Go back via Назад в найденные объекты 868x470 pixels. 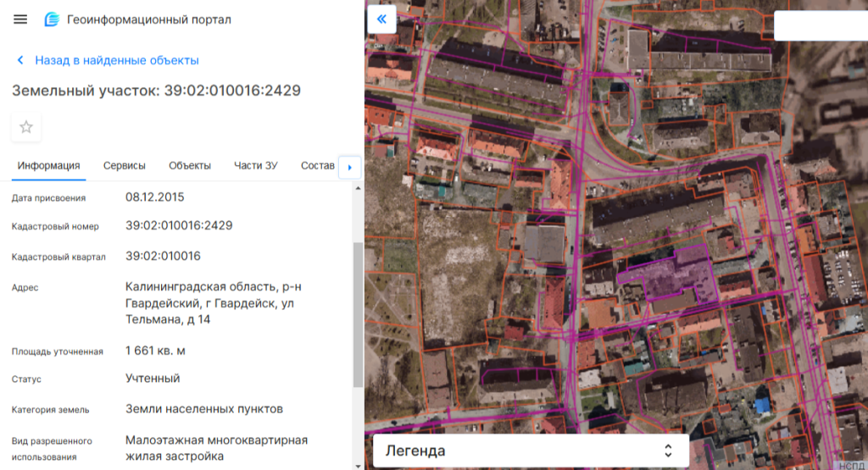coord(116,61)
